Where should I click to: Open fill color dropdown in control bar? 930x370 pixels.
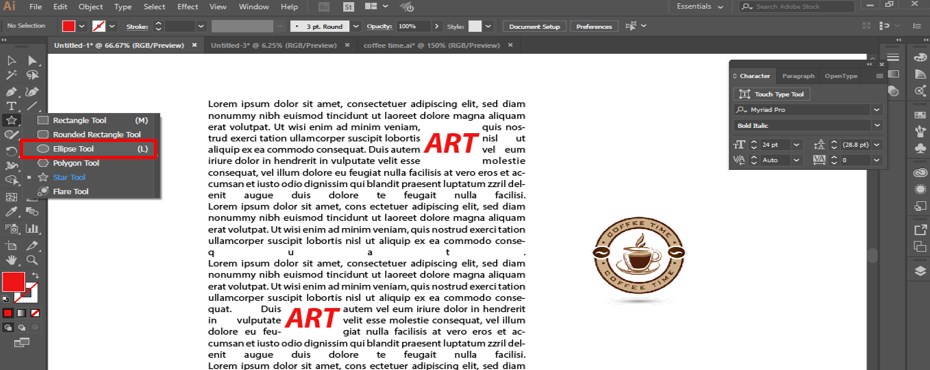pyautogui.click(x=82, y=27)
